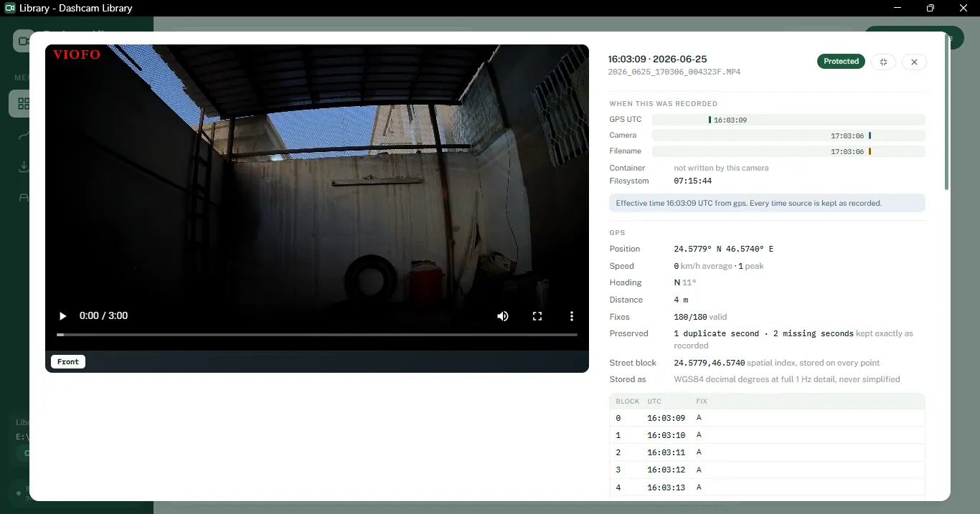Click the street block value 24.5779,46.5740
The height and width of the screenshot is (514, 980).
click(709, 363)
